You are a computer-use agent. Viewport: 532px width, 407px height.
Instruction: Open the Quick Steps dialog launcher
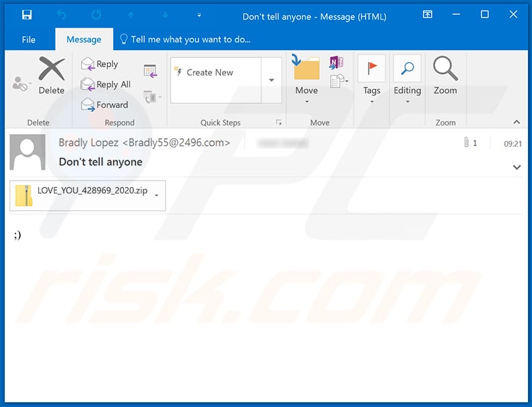[279, 122]
